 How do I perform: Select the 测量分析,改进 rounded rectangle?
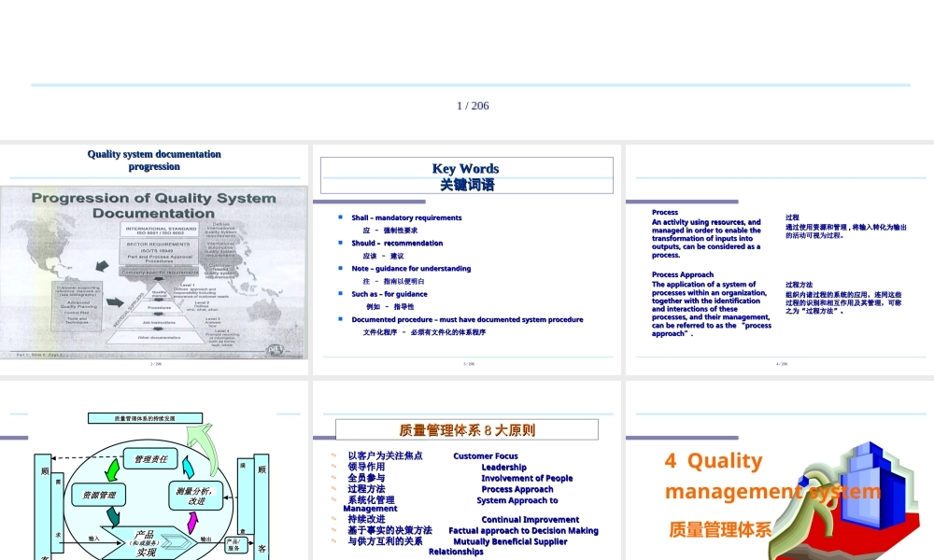pos(196,497)
